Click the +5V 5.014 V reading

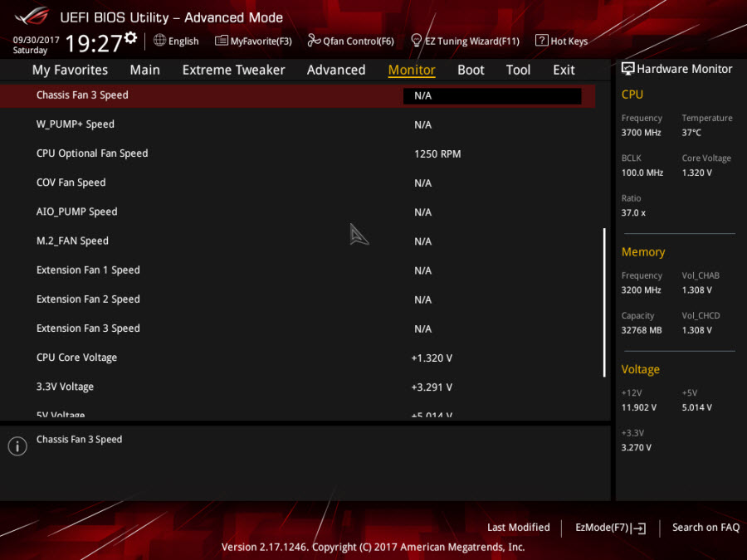697,407
